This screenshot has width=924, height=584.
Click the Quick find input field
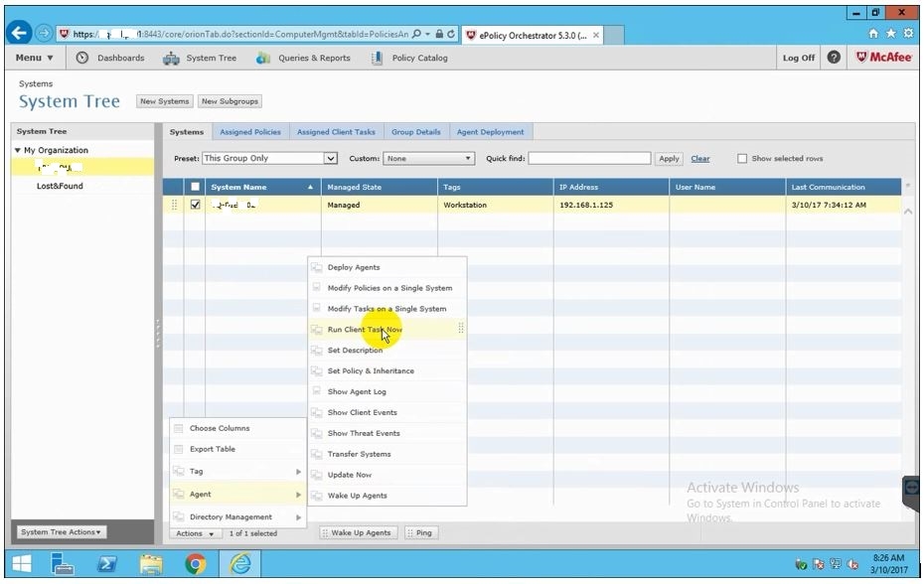pos(589,159)
